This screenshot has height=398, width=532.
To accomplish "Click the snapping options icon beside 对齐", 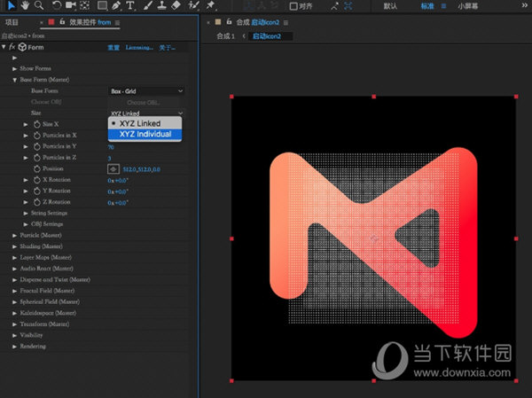I will pyautogui.click(x=334, y=6).
